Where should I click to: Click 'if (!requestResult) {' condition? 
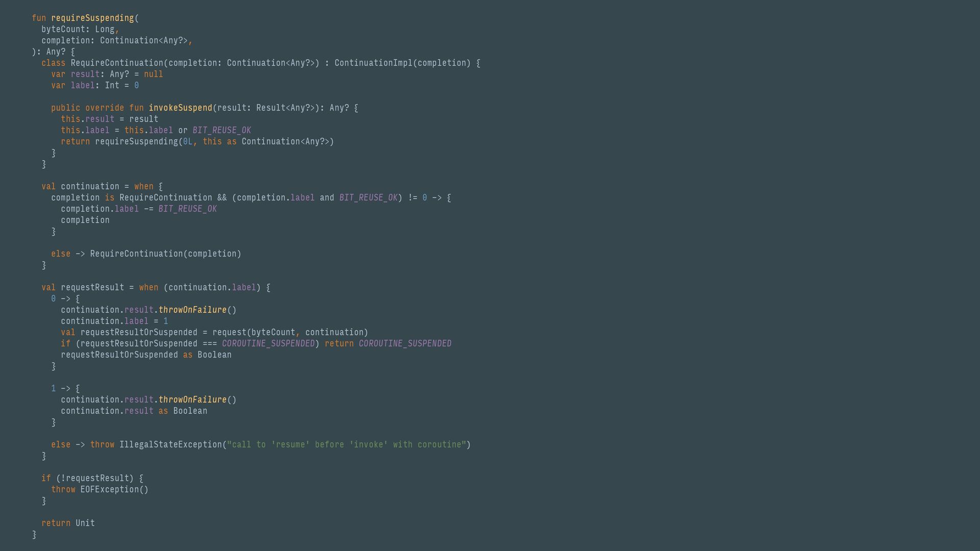(92, 479)
